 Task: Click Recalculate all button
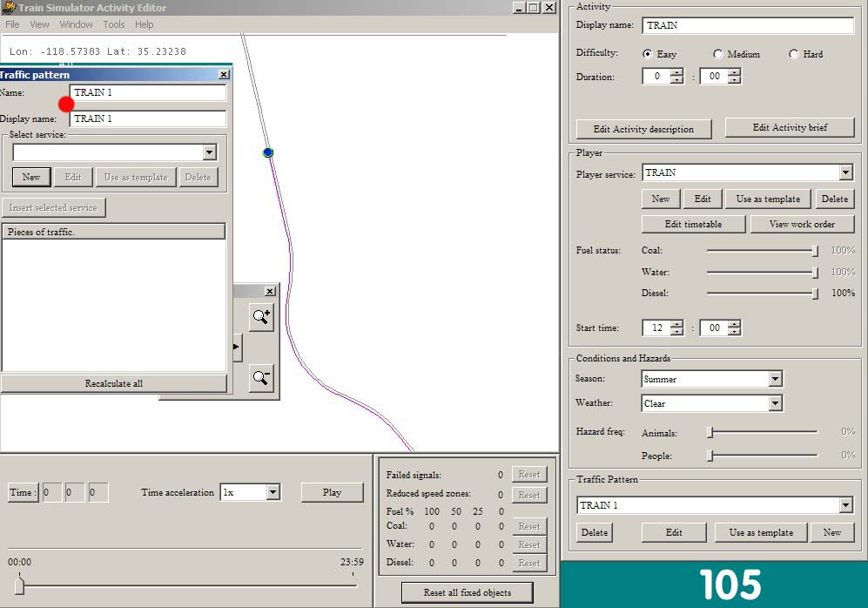(114, 383)
